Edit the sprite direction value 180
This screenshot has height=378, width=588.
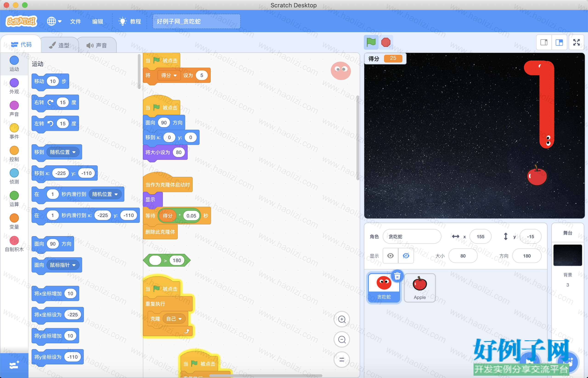tap(527, 256)
